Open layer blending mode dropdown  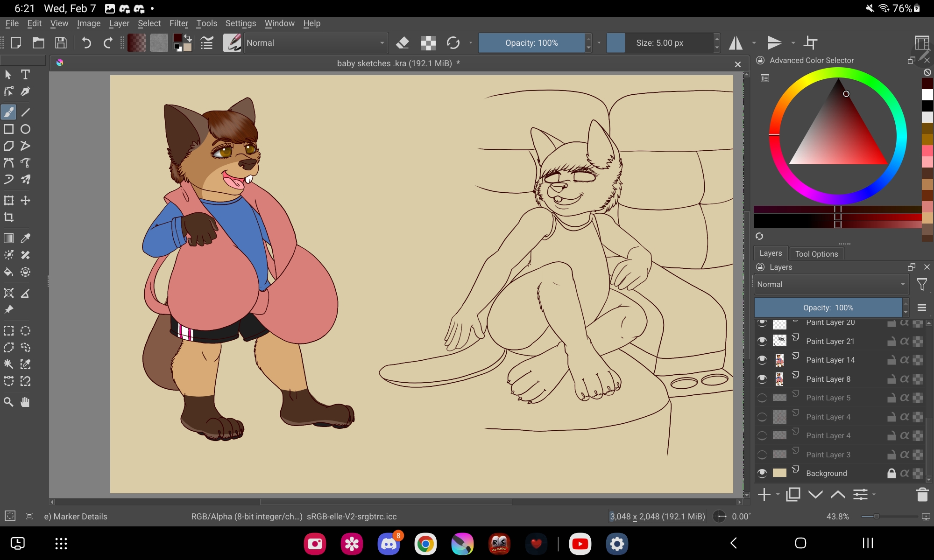tap(831, 285)
